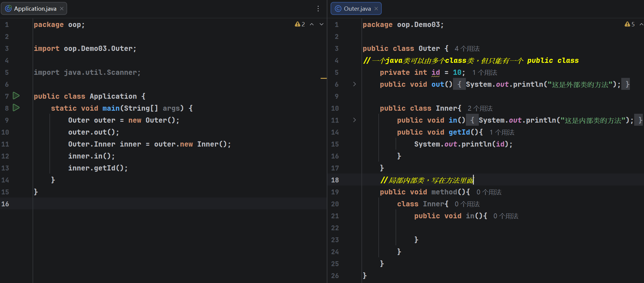
Task: Place cursor on "import java.util.Scanner;" line
Action: click(x=87, y=72)
